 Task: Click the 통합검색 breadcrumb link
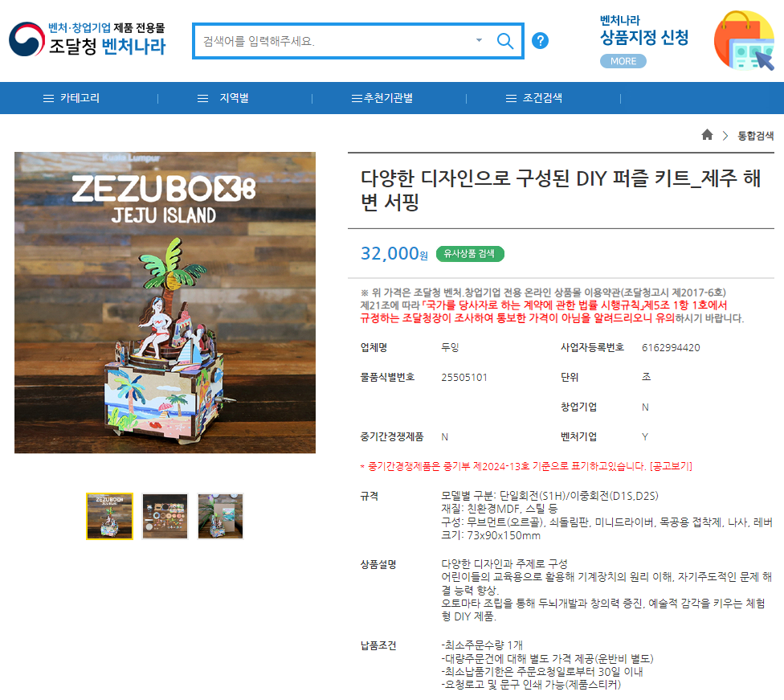coord(756,136)
